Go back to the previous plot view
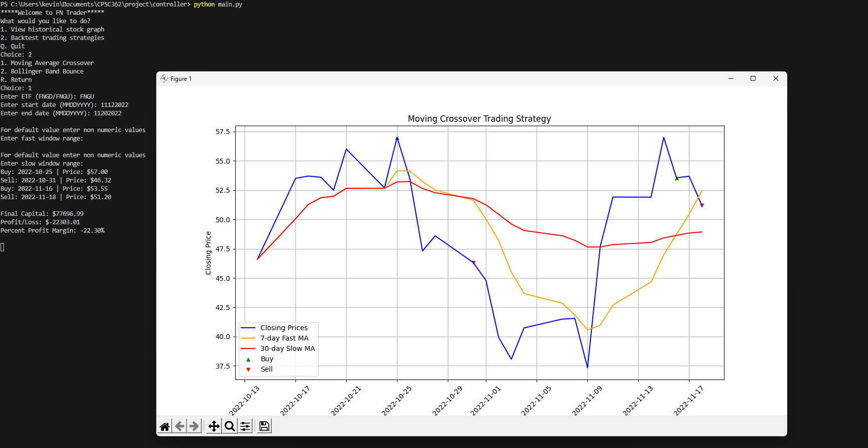The height and width of the screenshot is (448, 868). coord(180,426)
